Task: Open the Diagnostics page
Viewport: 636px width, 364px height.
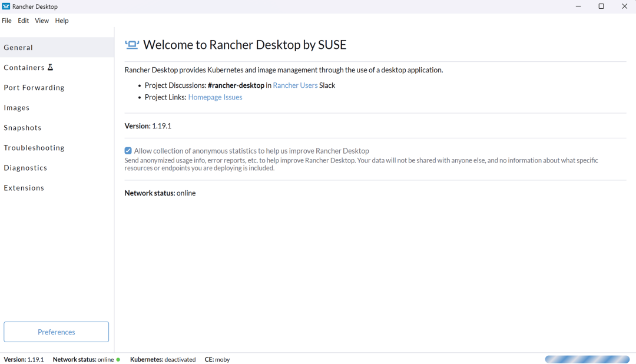Action: pyautogui.click(x=57, y=168)
